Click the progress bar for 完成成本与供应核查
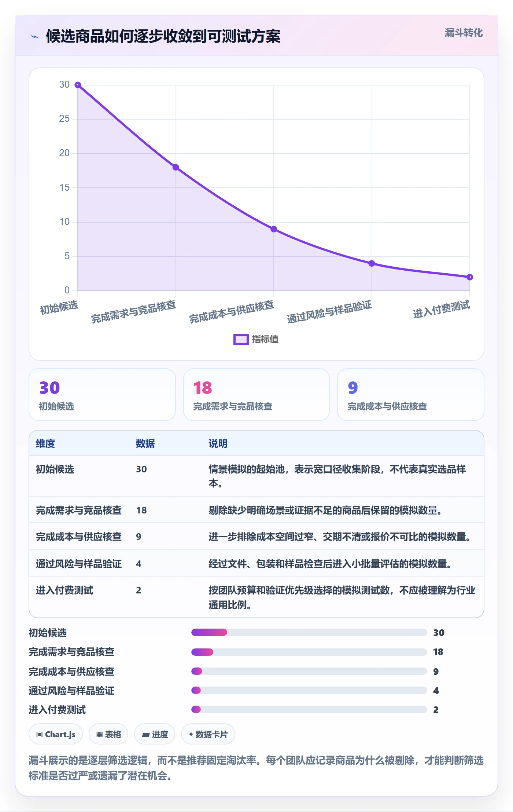Screen dimensions: 513x812 pyautogui.click(x=309, y=671)
